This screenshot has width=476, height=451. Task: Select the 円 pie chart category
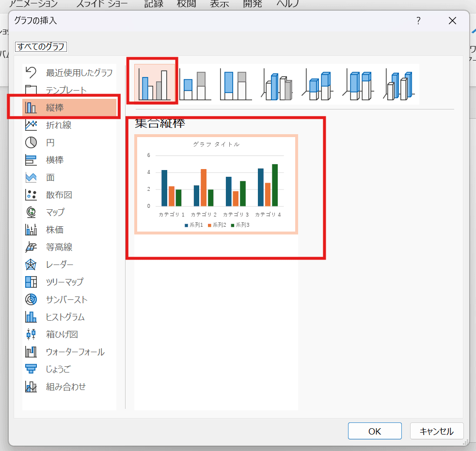[50, 142]
